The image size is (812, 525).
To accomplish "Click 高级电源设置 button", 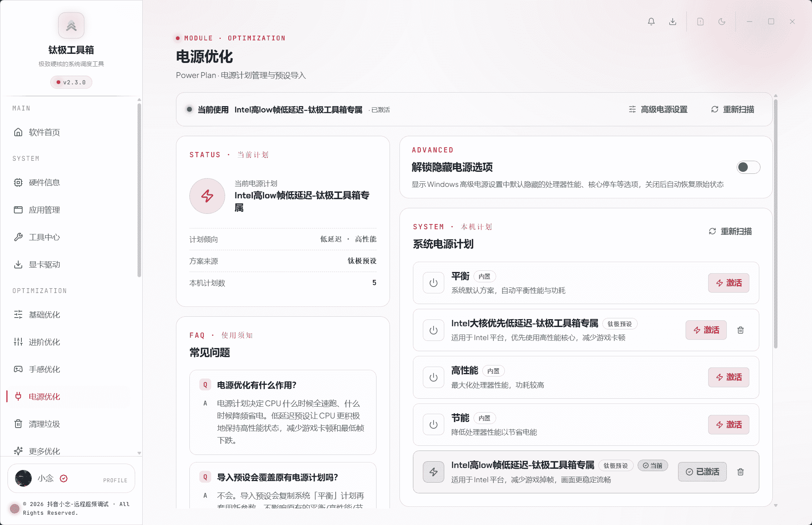I will pyautogui.click(x=658, y=110).
